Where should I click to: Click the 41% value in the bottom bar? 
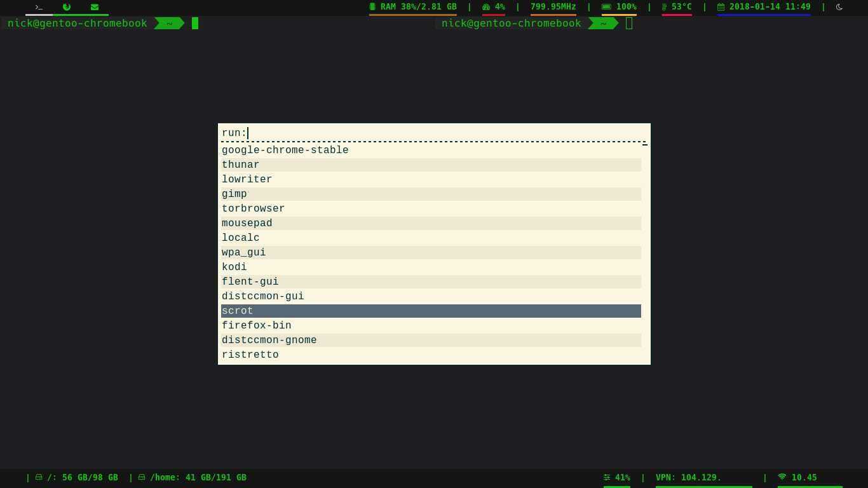(x=623, y=477)
